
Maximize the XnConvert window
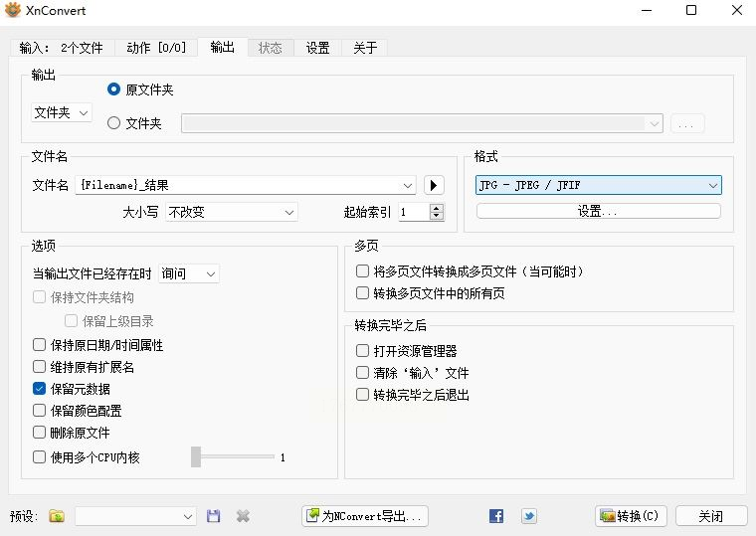[x=691, y=10]
